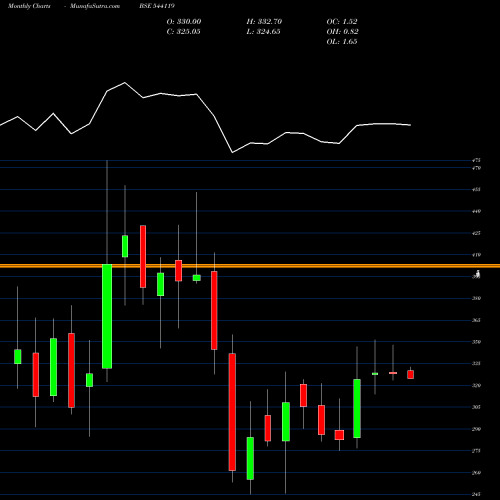
Task: Click the "OH: 0.82" reading
Action: pyautogui.click(x=342, y=31)
